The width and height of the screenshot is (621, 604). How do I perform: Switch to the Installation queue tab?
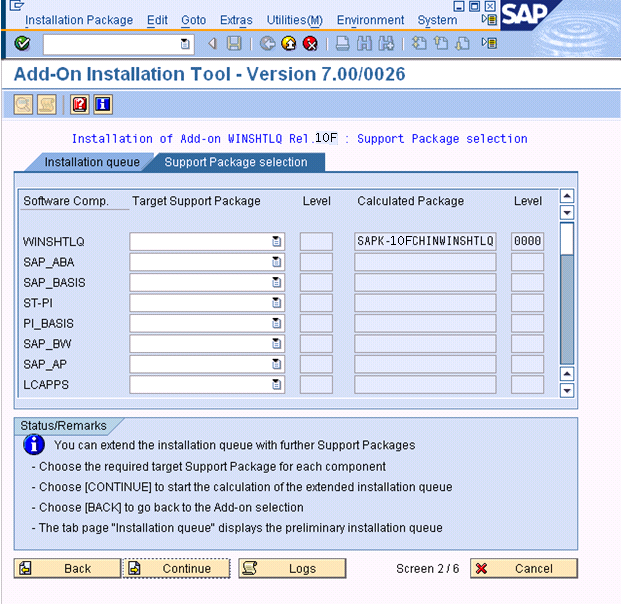coord(91,162)
